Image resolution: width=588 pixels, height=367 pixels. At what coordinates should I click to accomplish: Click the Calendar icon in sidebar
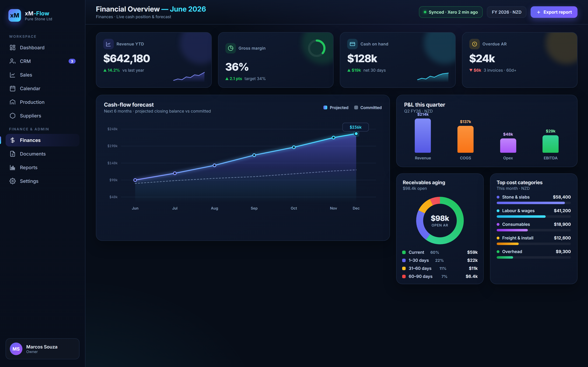coord(13,88)
